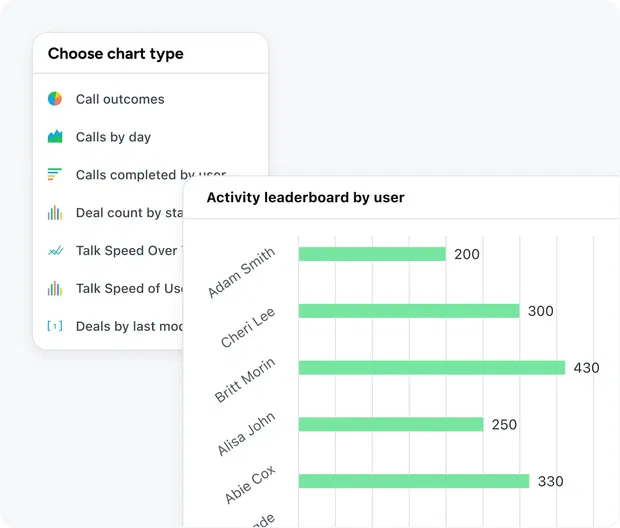The image size is (620, 528).
Task: Click Cheri Lee's green bar
Action: (409, 311)
